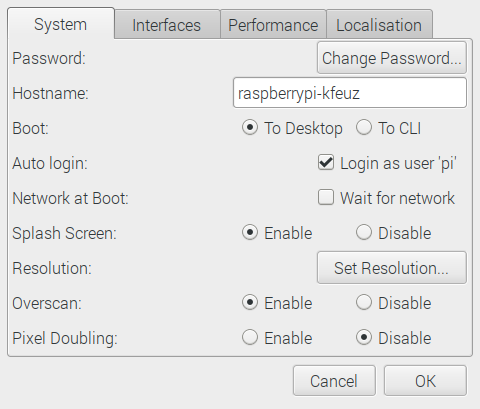This screenshot has width=480, height=409.
Task: Click the System tab
Action: [x=61, y=24]
